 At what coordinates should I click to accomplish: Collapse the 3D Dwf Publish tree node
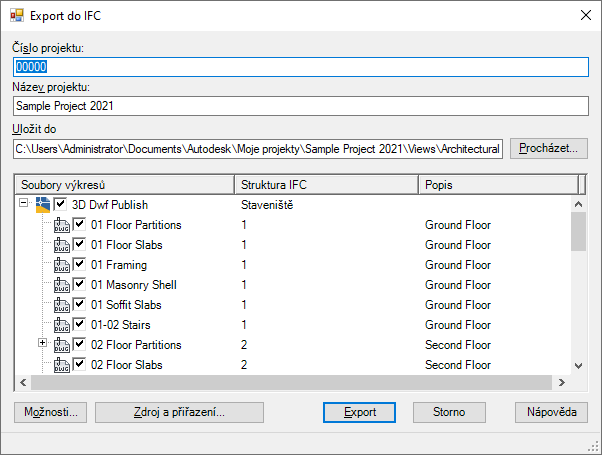(24, 205)
